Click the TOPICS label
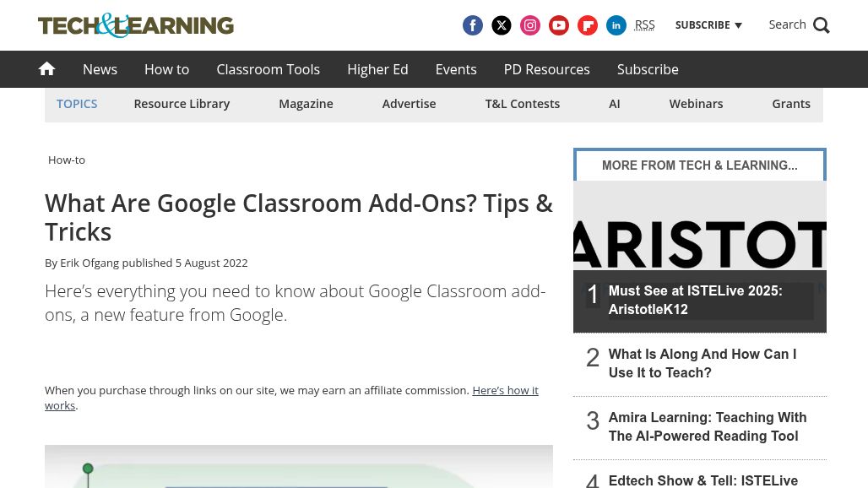The width and height of the screenshot is (868, 488). tap(77, 104)
